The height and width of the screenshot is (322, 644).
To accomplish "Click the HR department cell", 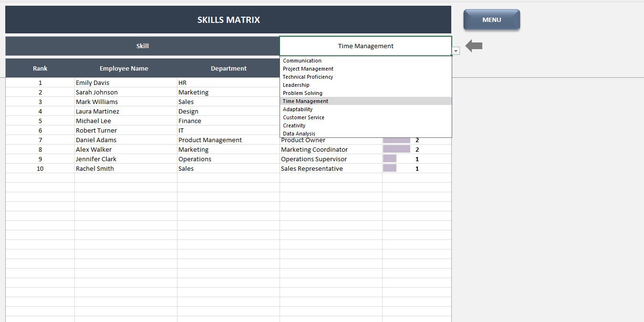I will click(x=182, y=83).
